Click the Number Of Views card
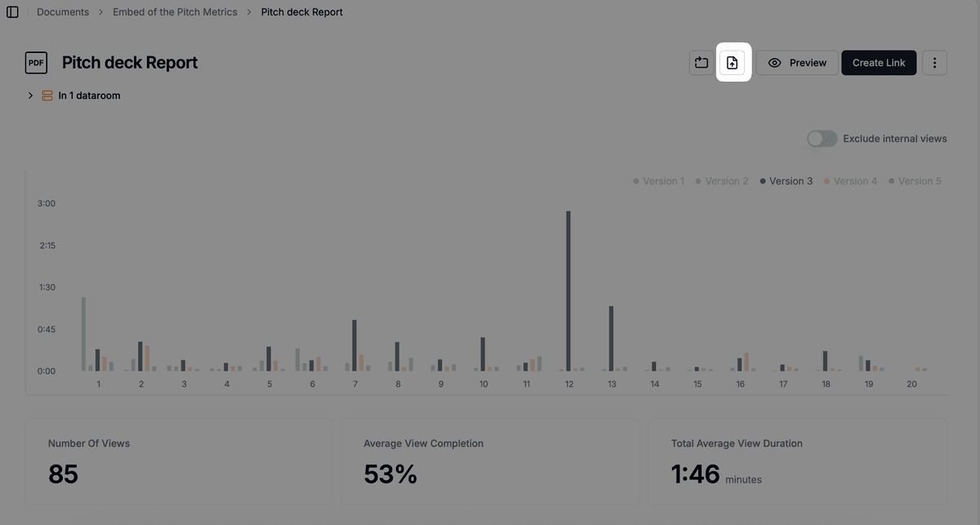This screenshot has height=525, width=980. tap(179, 462)
